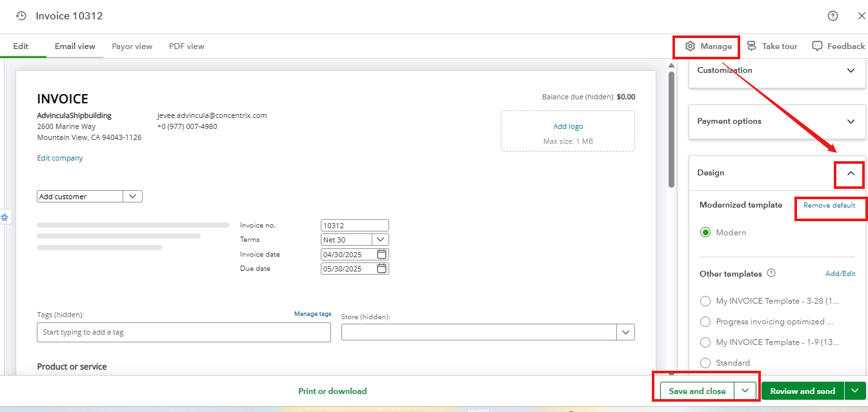Viewport: 868px width, 412px height.
Task: Open the Invoice date calendar icon
Action: (381, 254)
